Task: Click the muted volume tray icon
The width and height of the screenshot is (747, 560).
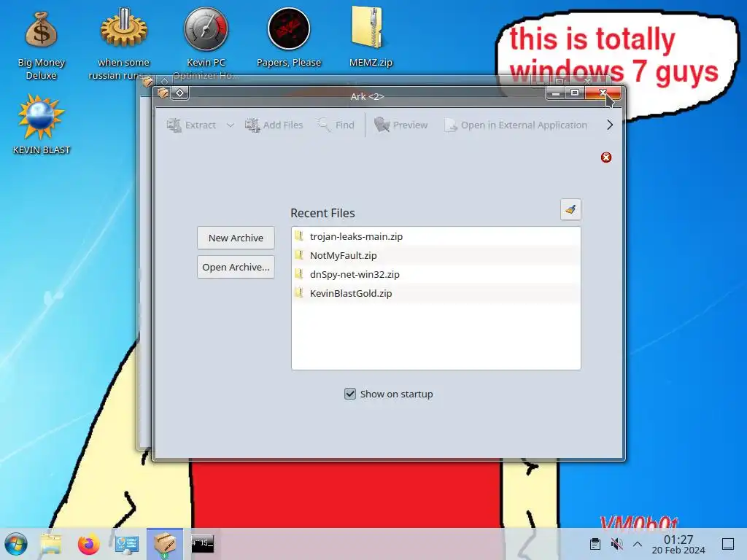Action: tap(616, 544)
